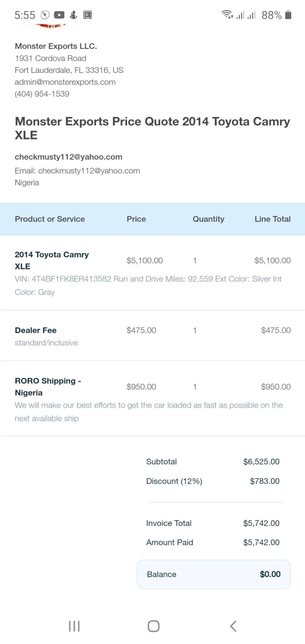
Task: Open the recent apps navigation button
Action: pos(74,626)
